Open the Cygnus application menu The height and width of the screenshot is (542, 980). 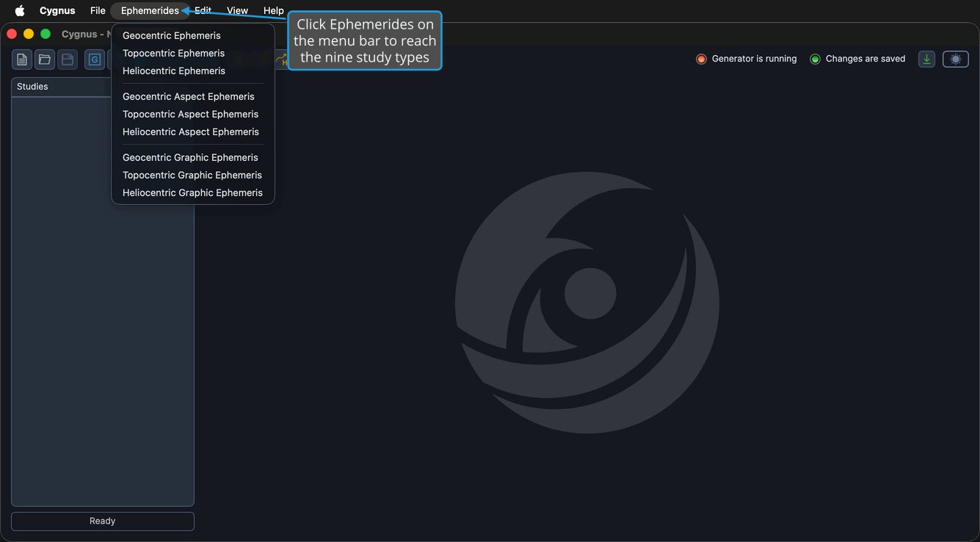(57, 10)
